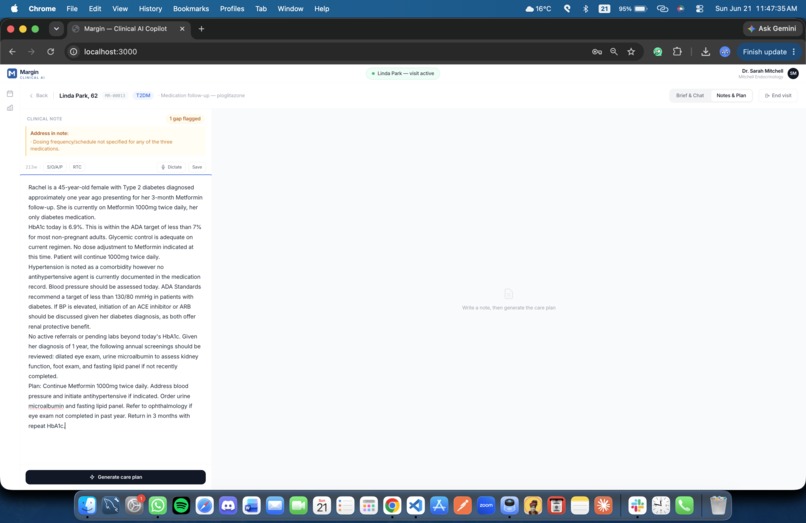Switch to the Brief & Chat view
This screenshot has width=806, height=523.
[x=690, y=96]
